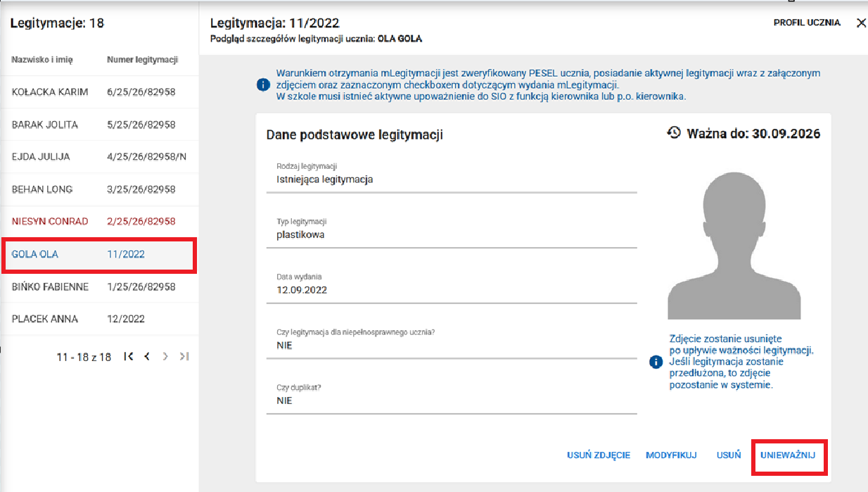
Task: Jump to the last page of results
Action: tap(184, 356)
